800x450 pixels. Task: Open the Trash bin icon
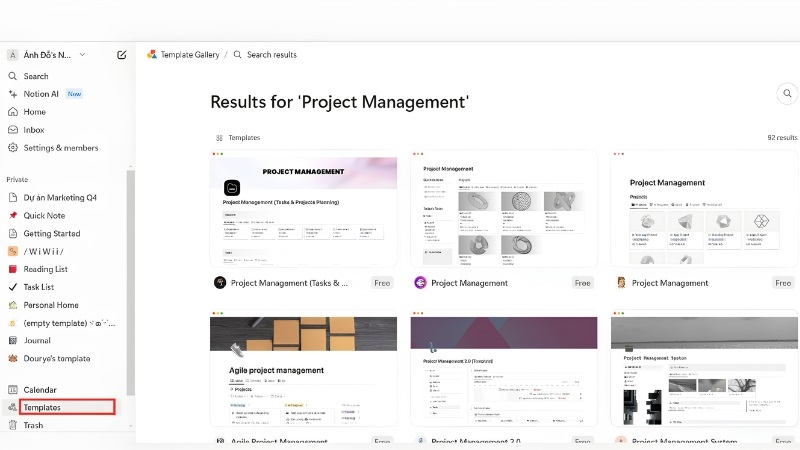tap(13, 425)
